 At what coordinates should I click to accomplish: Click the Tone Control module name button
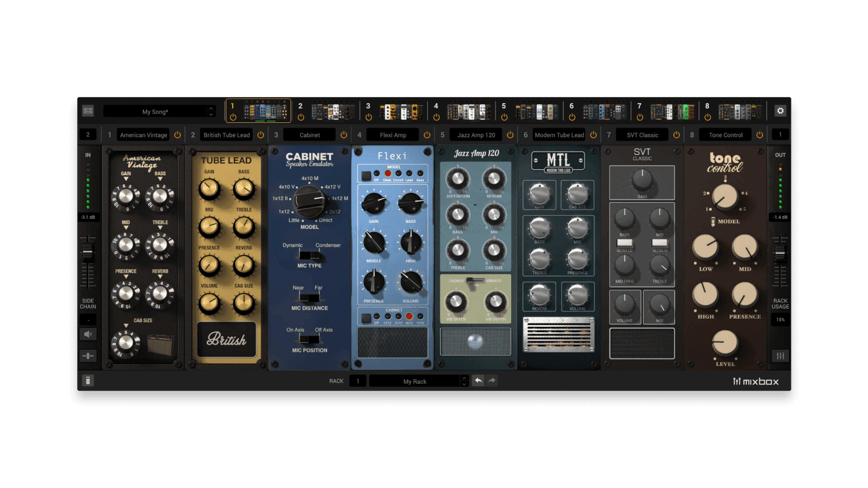pyautogui.click(x=725, y=135)
